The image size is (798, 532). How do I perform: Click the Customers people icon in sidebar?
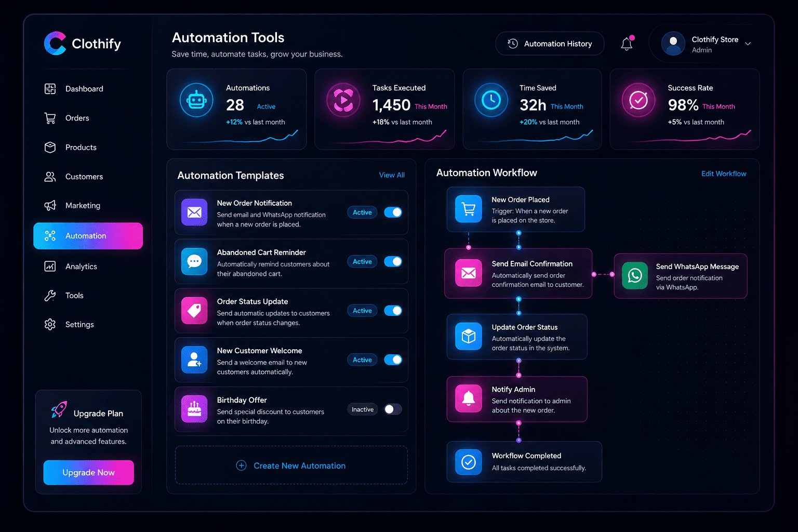point(50,177)
